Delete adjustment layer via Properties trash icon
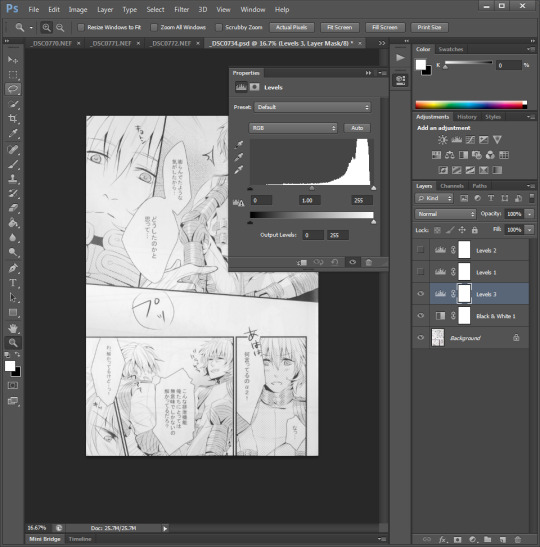Viewport: 540px width, 547px height. click(x=368, y=262)
